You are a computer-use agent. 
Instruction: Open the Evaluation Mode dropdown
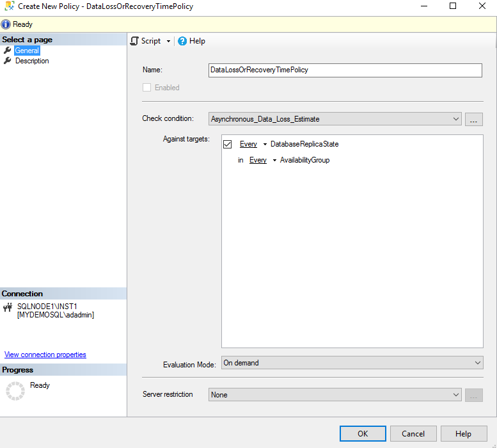[352, 363]
